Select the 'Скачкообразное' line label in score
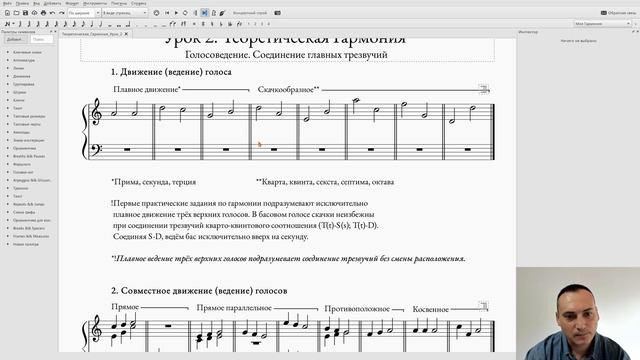Image resolution: width=640 pixels, height=360 pixels. tap(288, 89)
